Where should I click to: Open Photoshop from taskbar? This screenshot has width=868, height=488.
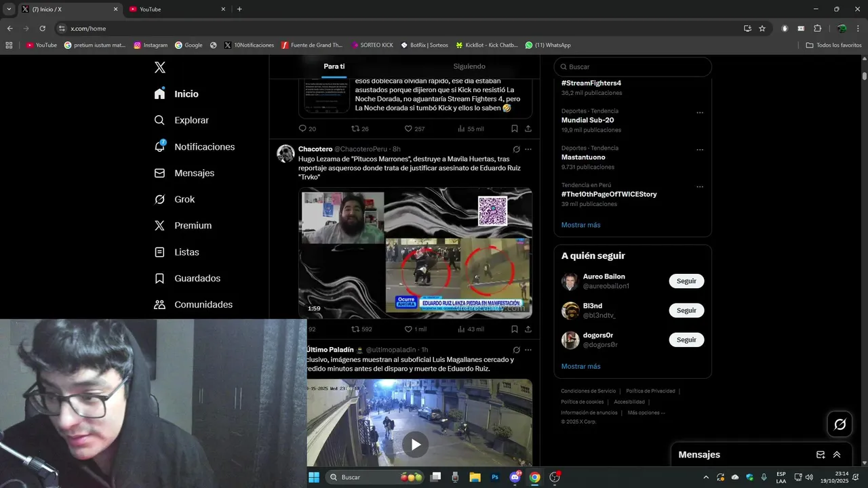(x=495, y=477)
